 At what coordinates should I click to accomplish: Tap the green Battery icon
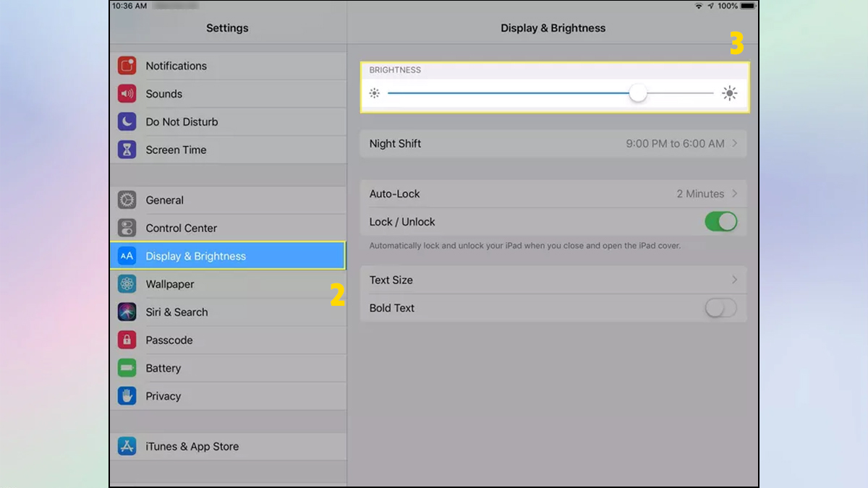(x=127, y=368)
